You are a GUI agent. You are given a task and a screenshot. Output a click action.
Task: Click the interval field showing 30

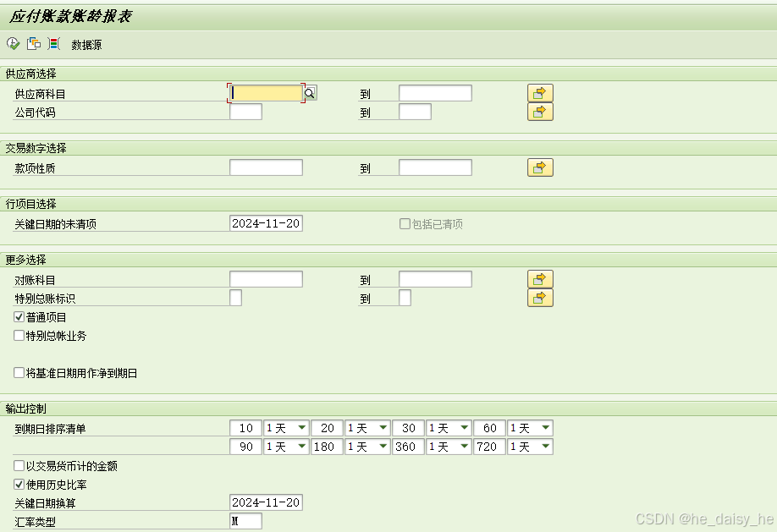click(x=408, y=428)
